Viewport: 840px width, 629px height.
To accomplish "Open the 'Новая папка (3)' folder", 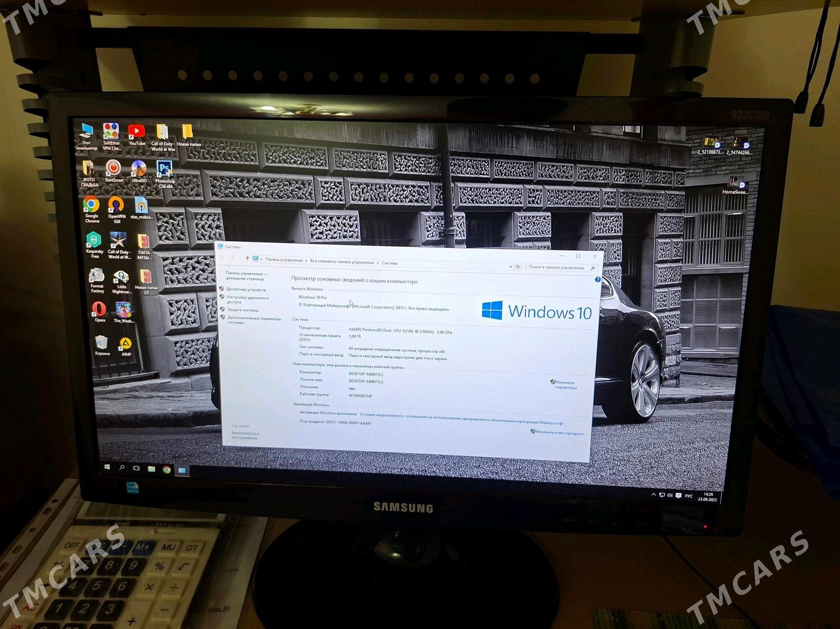I will [x=146, y=282].
